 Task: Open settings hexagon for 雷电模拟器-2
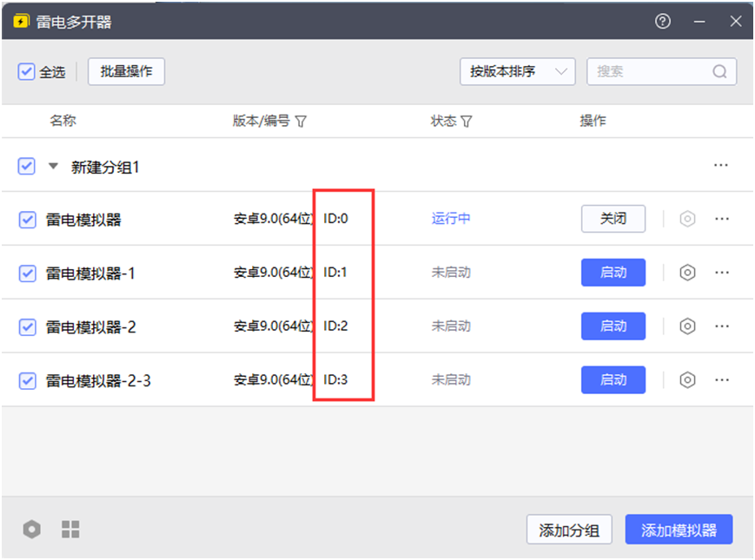(687, 326)
